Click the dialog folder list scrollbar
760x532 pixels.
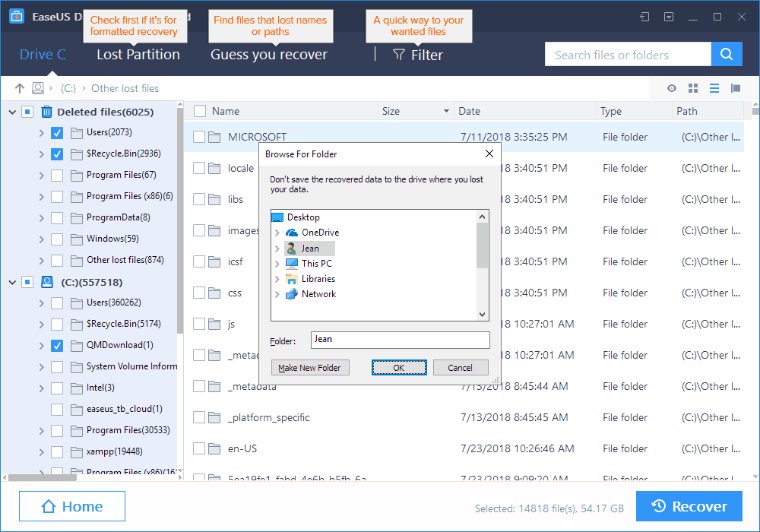[x=482, y=245]
